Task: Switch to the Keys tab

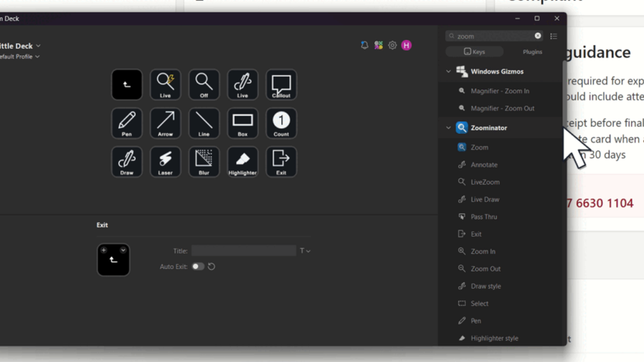Action: (474, 52)
